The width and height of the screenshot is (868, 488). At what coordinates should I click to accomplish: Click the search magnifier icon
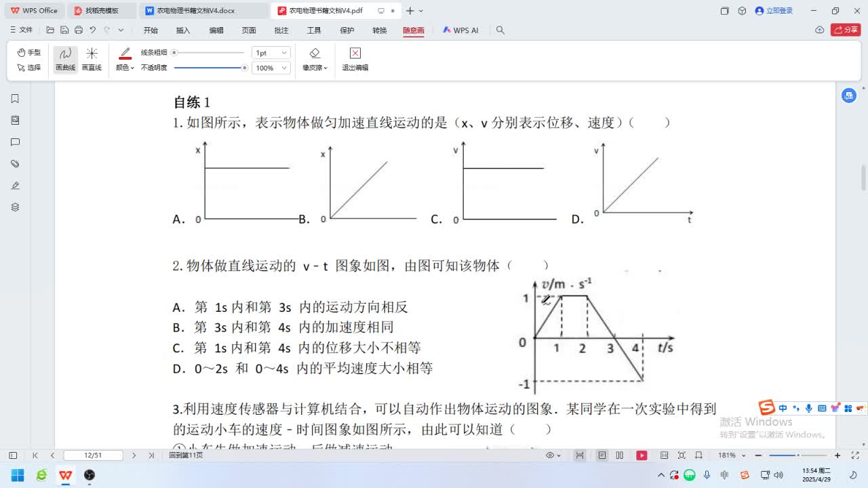coord(500,30)
